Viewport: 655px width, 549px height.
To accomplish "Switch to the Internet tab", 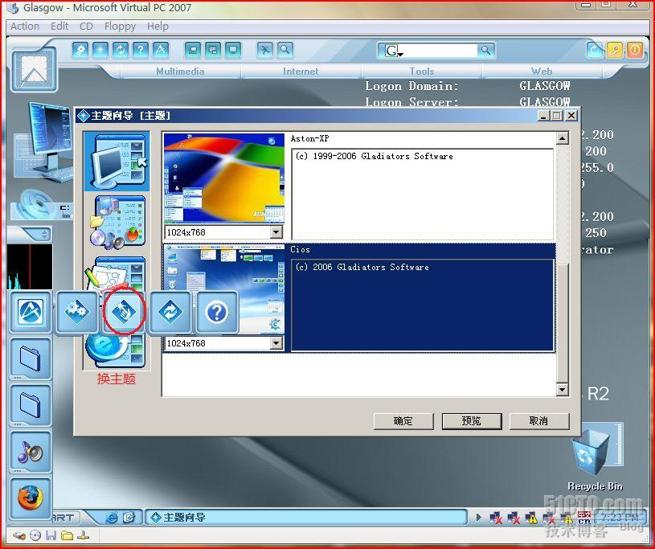I will (x=301, y=71).
